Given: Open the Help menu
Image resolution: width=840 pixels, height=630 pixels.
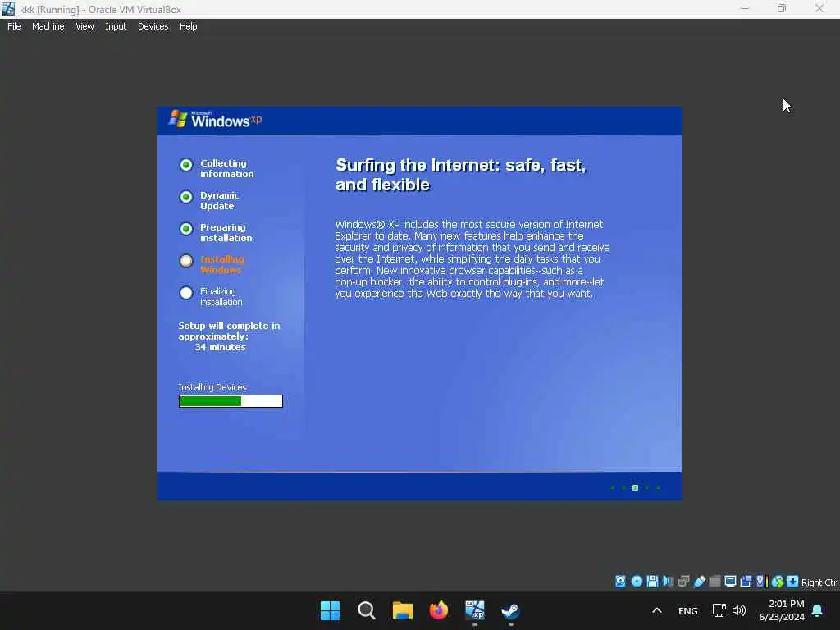Looking at the screenshot, I should [188, 26].
